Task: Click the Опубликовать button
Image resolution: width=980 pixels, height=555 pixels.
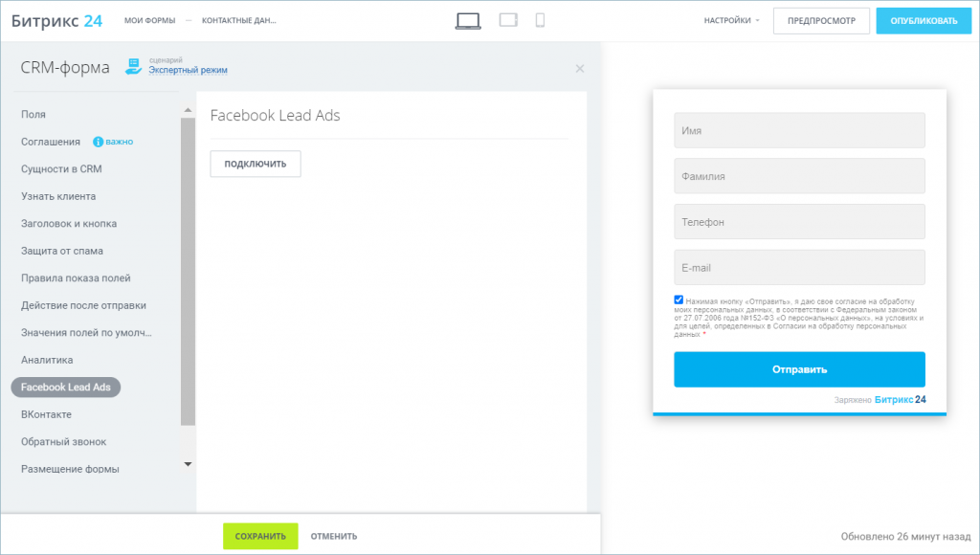Action: tap(924, 21)
